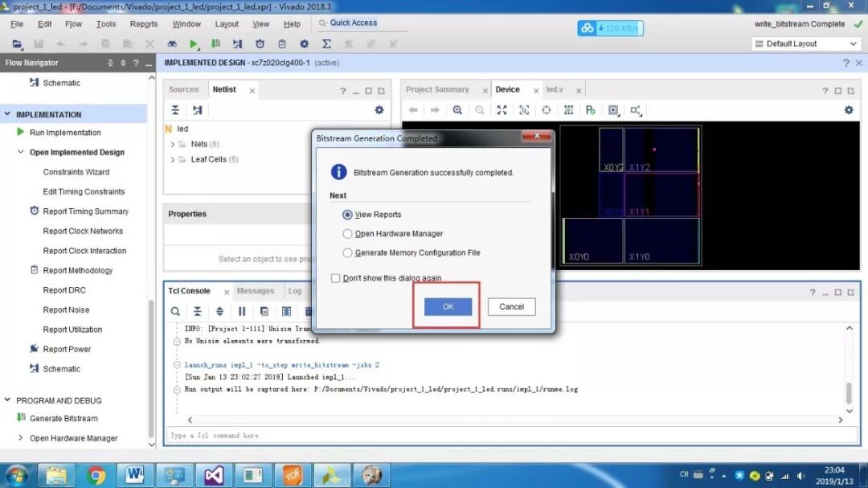This screenshot has width=868, height=488.
Task: Click the Tcl Console expand all icon
Action: click(219, 311)
